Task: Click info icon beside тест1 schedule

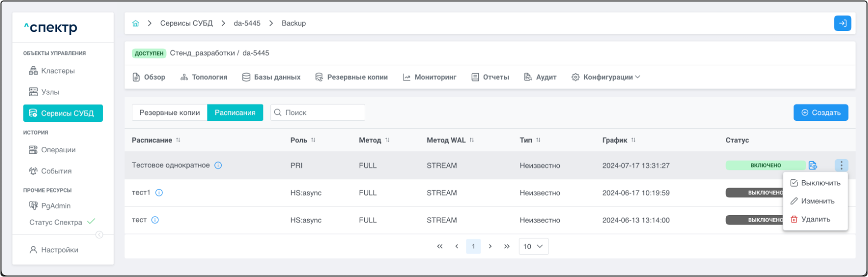Action: [x=159, y=193]
